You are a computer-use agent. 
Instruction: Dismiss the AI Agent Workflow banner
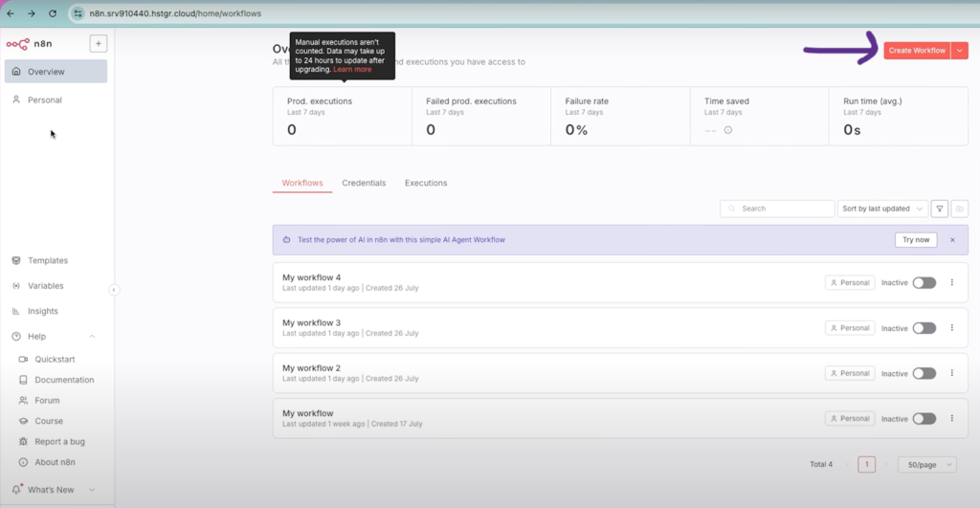pyautogui.click(x=952, y=240)
